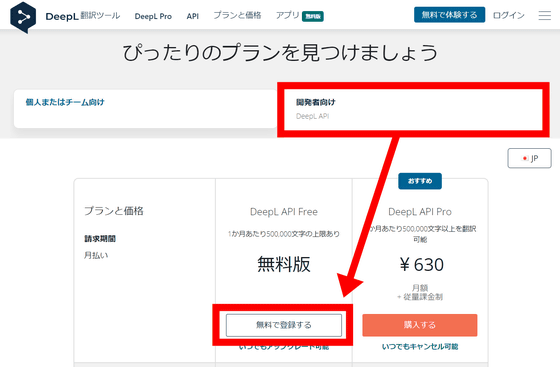Open the API menu item

coord(192,16)
